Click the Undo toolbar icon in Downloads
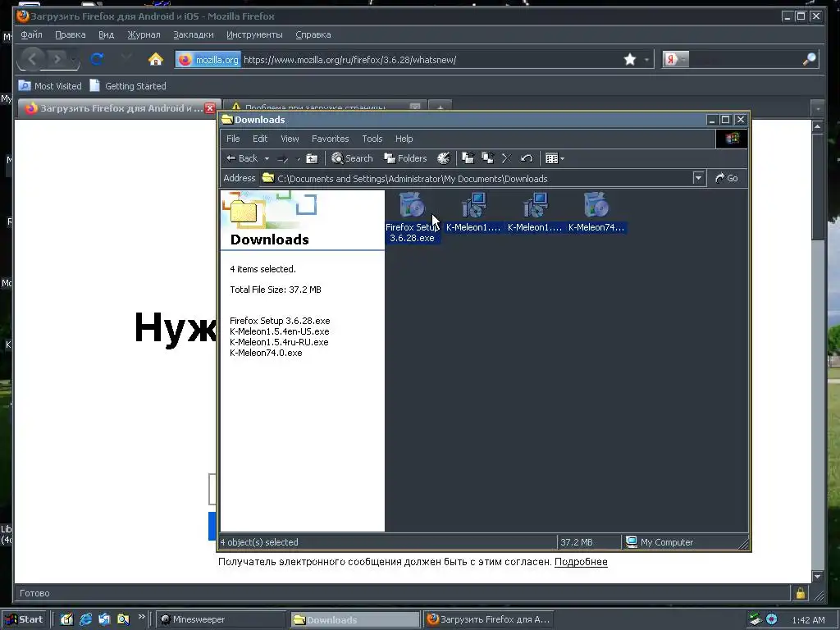Screen dimensions: 840x630 (x=527, y=158)
